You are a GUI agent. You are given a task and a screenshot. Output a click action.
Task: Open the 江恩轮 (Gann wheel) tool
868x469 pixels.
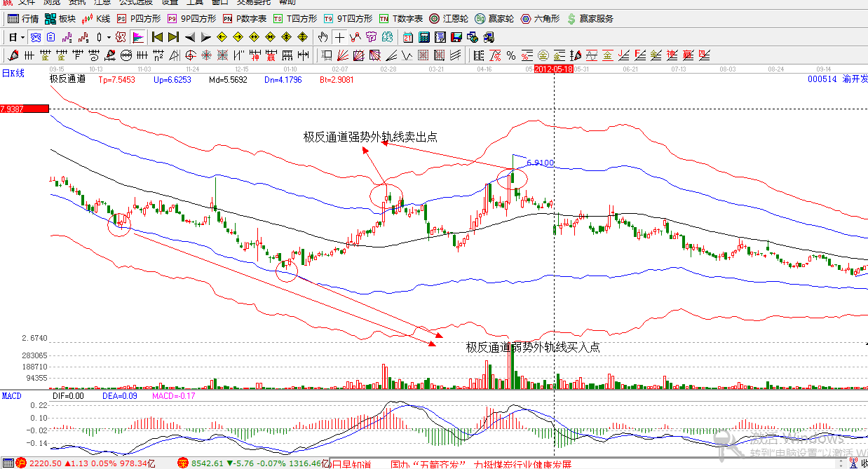[449, 19]
